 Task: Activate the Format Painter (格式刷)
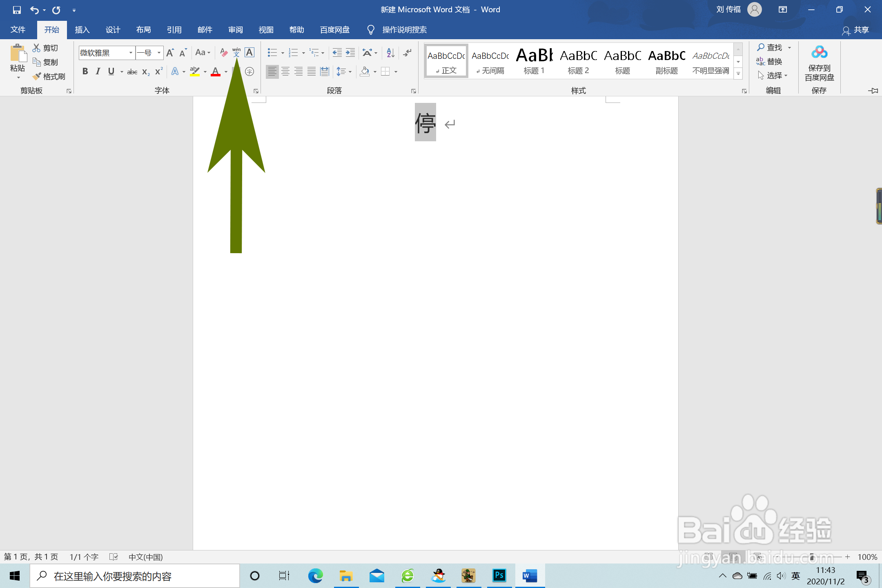pyautogui.click(x=49, y=76)
